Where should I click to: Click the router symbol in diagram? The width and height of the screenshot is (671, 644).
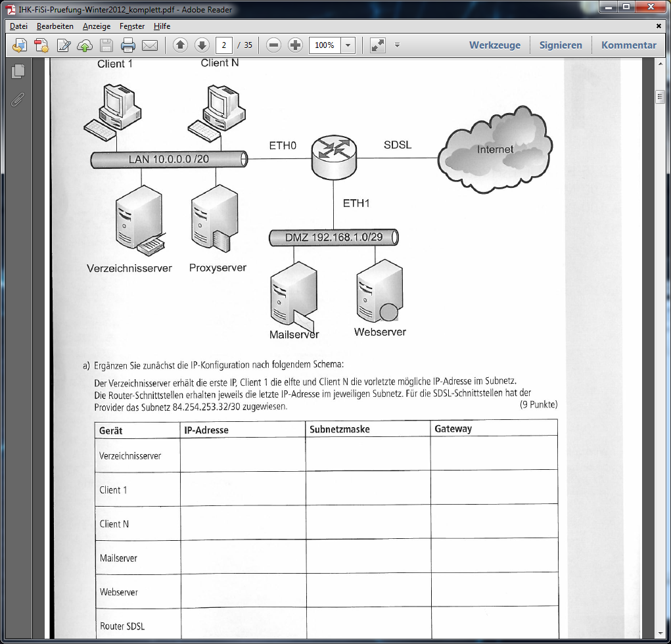334,157
